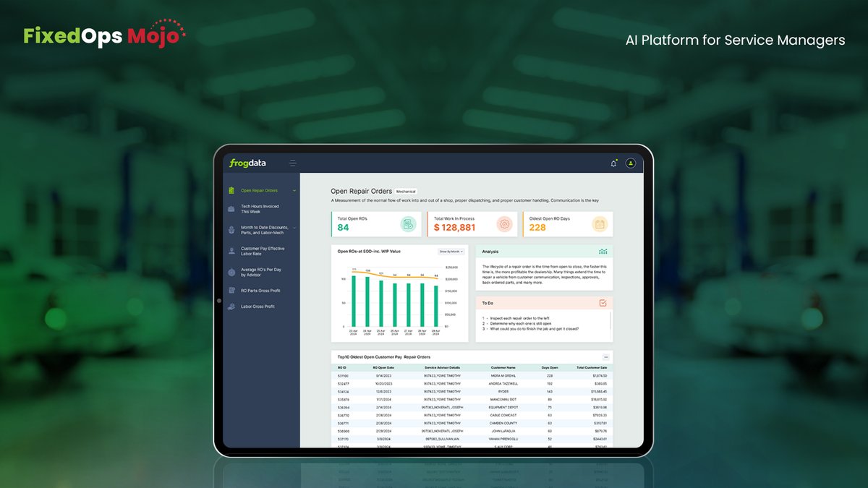Open the Show By Month dropdown
Viewport: 868px width, 488px height.
click(450, 252)
